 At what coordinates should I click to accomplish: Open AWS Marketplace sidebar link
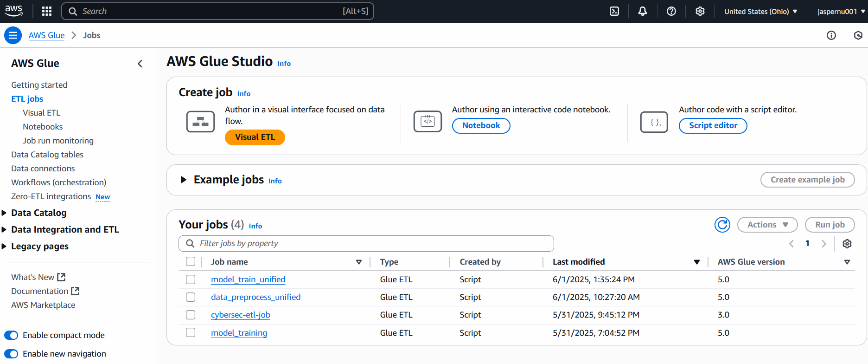43,305
